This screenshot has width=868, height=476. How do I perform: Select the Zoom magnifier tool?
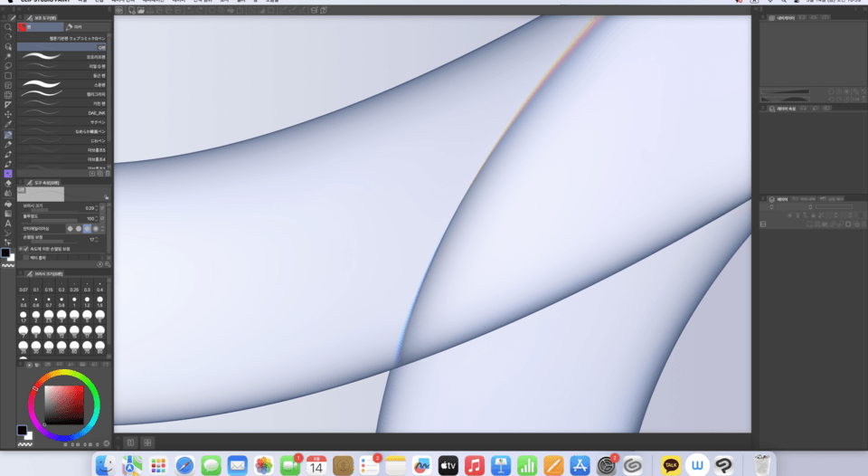[x=8, y=26]
